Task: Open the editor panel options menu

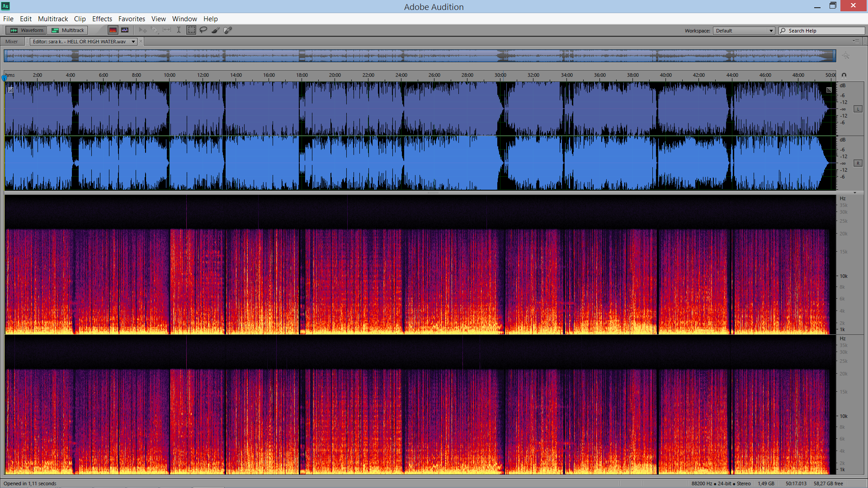Action: [856, 41]
